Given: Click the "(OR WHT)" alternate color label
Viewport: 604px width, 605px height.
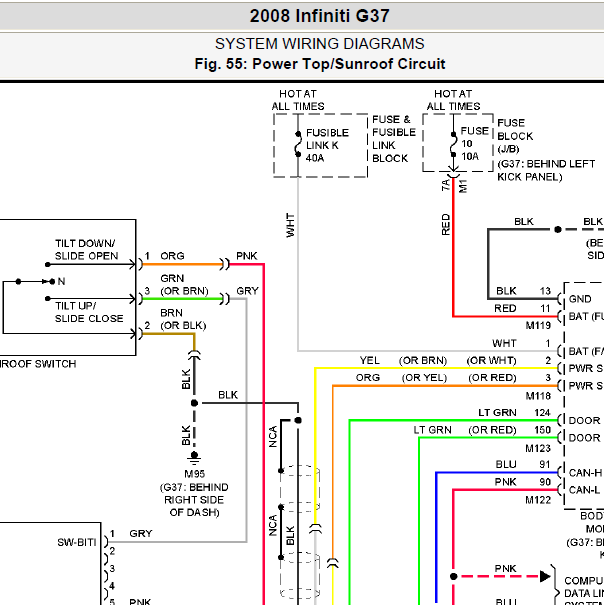Looking at the screenshot, I should pos(491,360).
